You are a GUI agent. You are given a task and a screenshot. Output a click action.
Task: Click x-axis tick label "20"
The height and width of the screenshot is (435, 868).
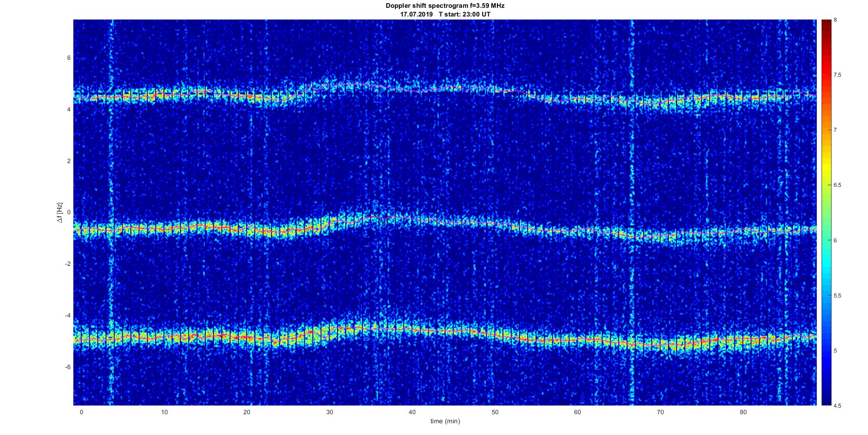coord(247,412)
